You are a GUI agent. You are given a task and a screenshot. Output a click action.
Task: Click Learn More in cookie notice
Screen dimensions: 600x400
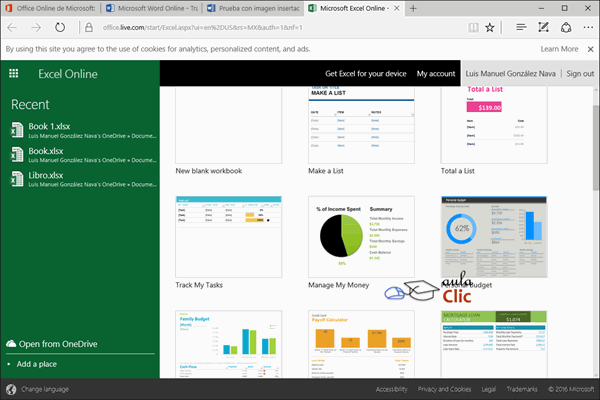pyautogui.click(x=559, y=49)
